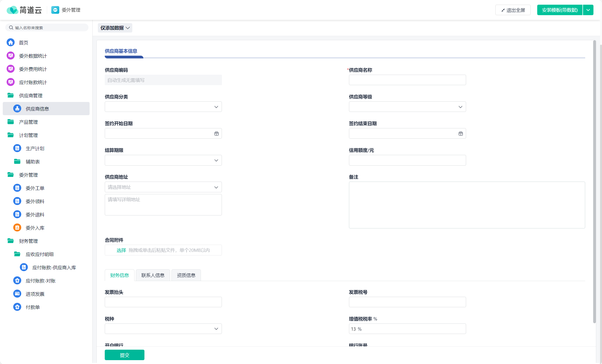Collapse the 供应商管理 folder
602x364 pixels.
pos(10,95)
